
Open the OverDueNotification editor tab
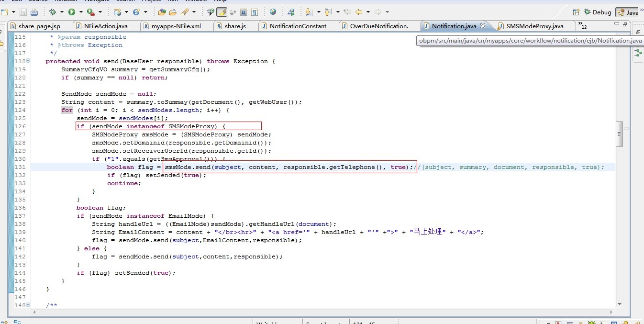pos(379,26)
